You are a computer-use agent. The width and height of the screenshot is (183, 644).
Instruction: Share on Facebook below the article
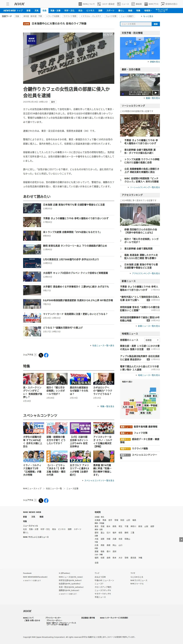click(46, 355)
